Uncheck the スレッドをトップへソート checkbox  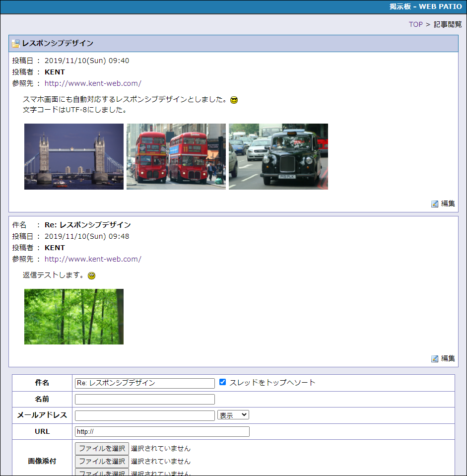click(223, 382)
